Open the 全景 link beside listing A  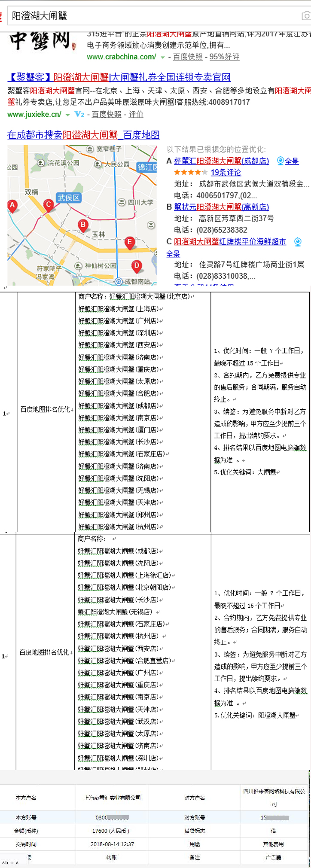[292, 161]
